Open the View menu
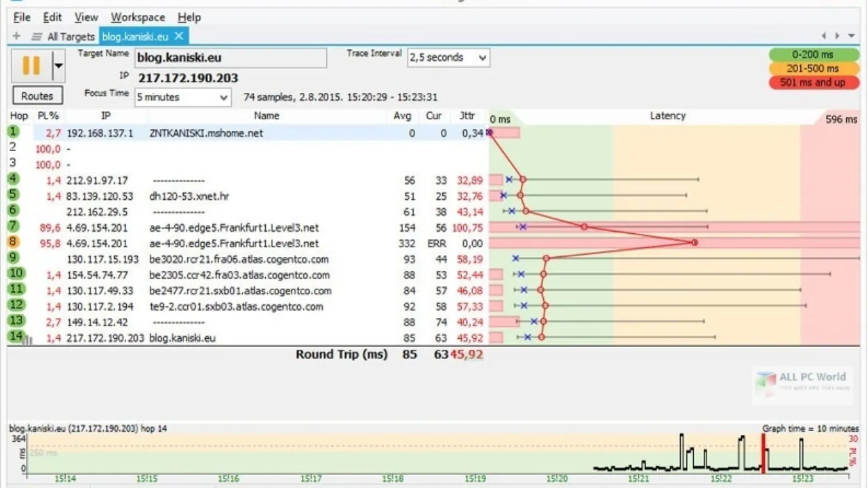The image size is (868, 488). [x=86, y=17]
